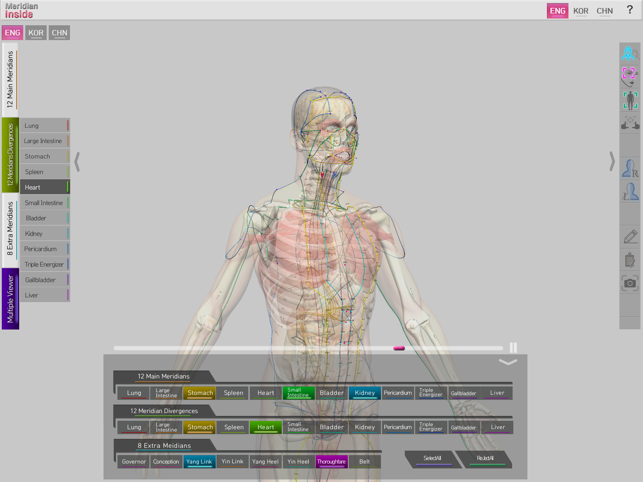Click the clipboard memo icon
Screen dimensions: 643x482
pos(630,260)
